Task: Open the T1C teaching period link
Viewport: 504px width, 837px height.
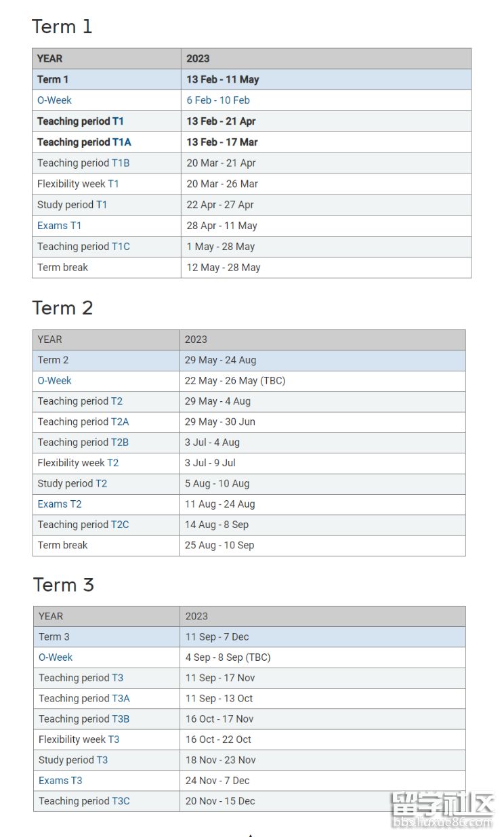Action: pyautogui.click(x=121, y=247)
